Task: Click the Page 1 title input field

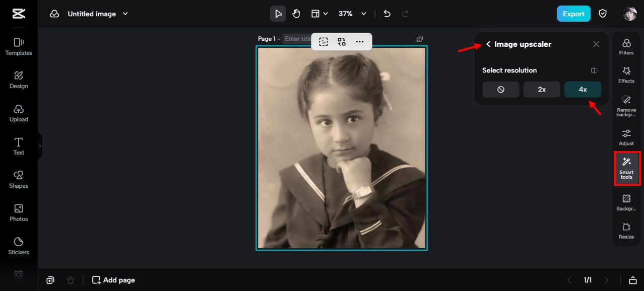Action: [x=297, y=39]
